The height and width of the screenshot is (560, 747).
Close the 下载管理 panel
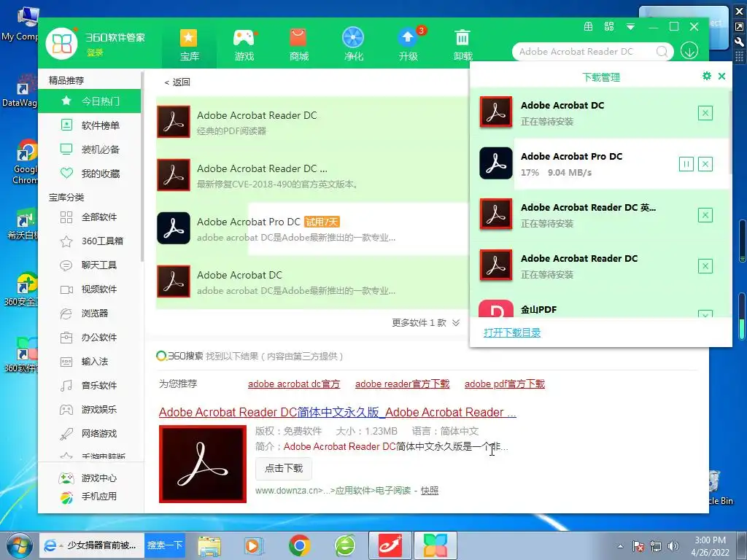[x=721, y=76]
